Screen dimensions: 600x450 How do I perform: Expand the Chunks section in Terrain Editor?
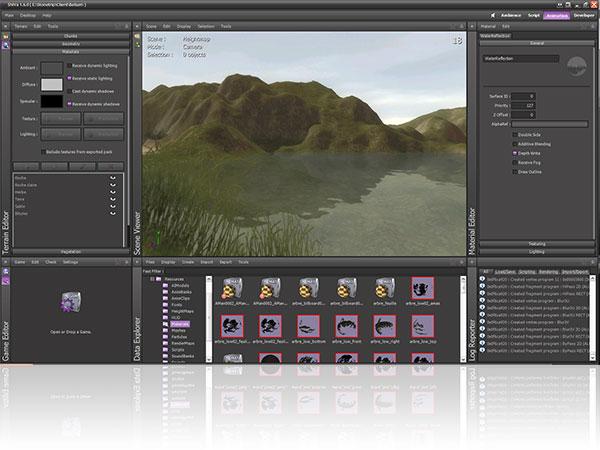(x=71, y=36)
